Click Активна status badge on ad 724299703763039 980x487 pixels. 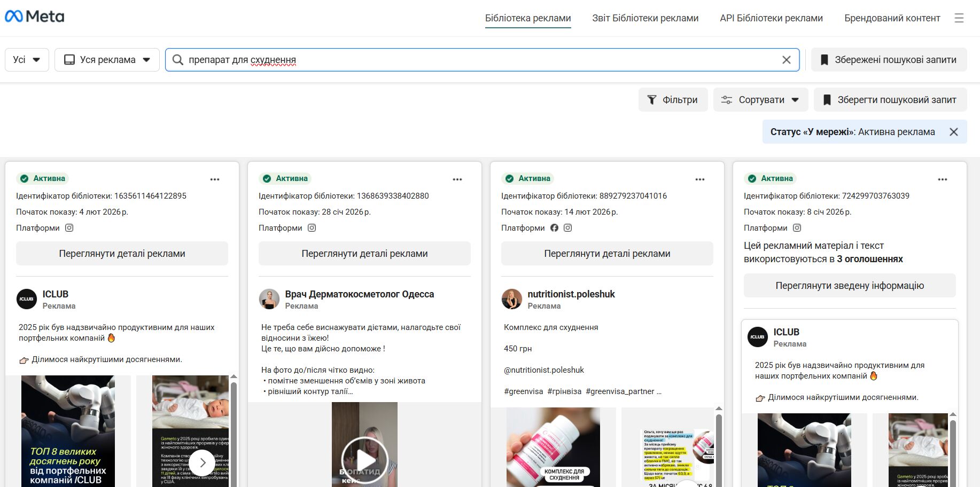(771, 178)
